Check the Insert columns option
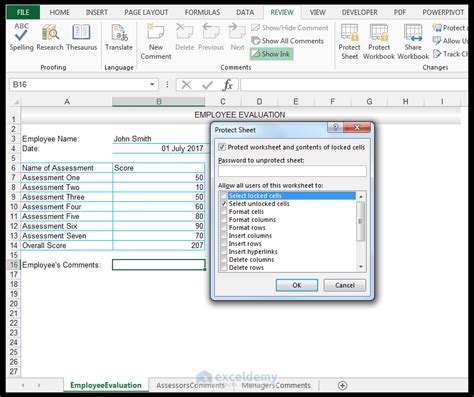Image resolution: width=474 pixels, height=397 pixels. tap(224, 236)
